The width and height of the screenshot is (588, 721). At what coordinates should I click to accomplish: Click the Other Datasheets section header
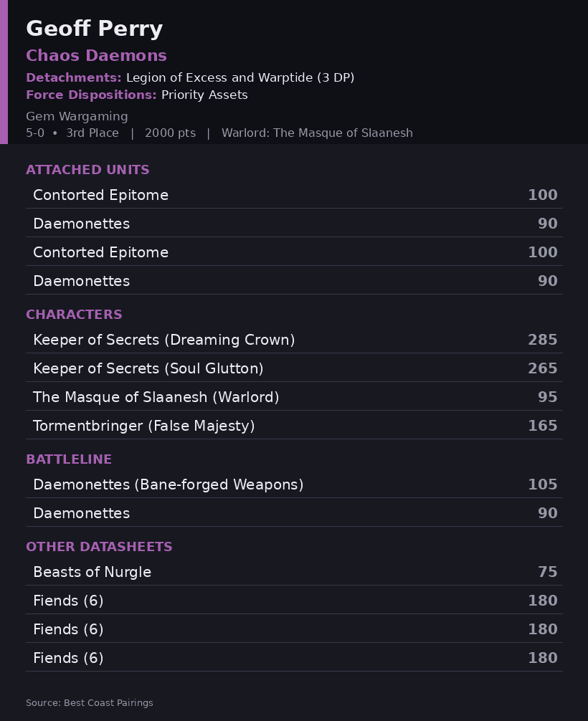point(99,547)
